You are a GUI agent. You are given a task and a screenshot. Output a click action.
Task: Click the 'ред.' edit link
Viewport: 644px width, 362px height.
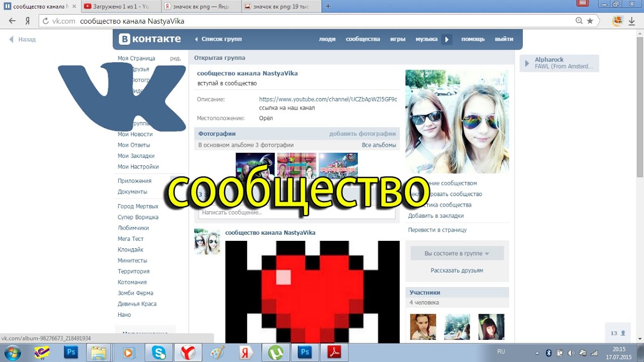pyautogui.click(x=176, y=58)
